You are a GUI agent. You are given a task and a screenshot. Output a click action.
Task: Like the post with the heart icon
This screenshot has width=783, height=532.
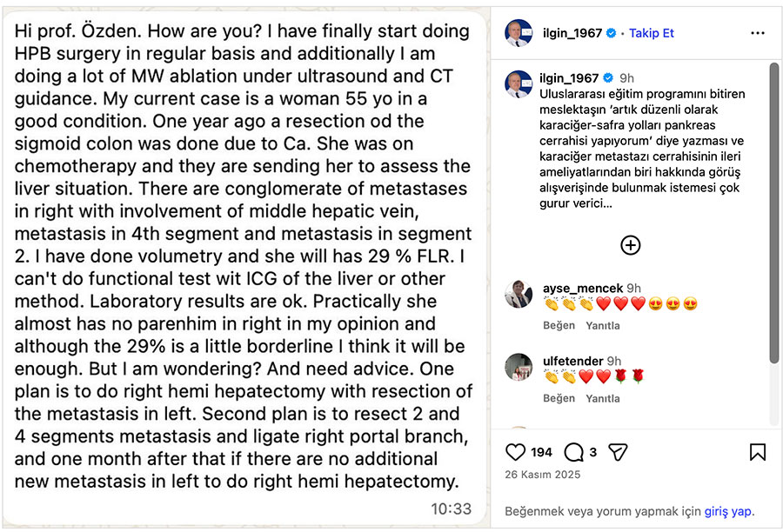[516, 452]
